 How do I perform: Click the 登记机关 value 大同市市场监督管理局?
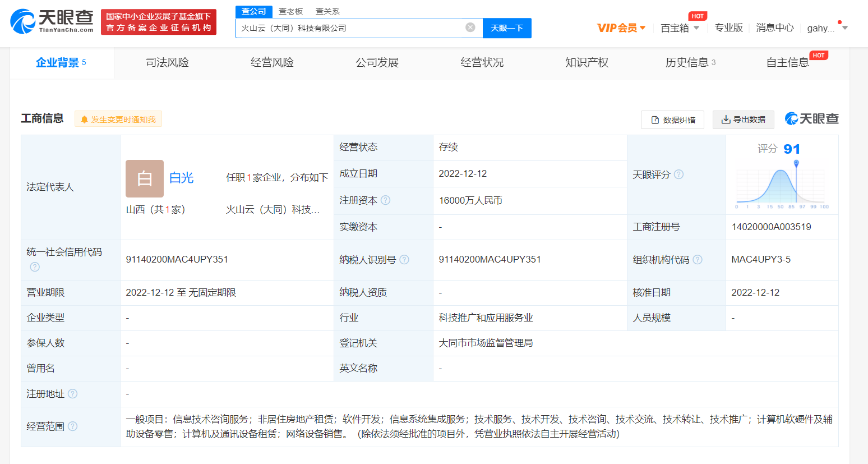(486, 343)
